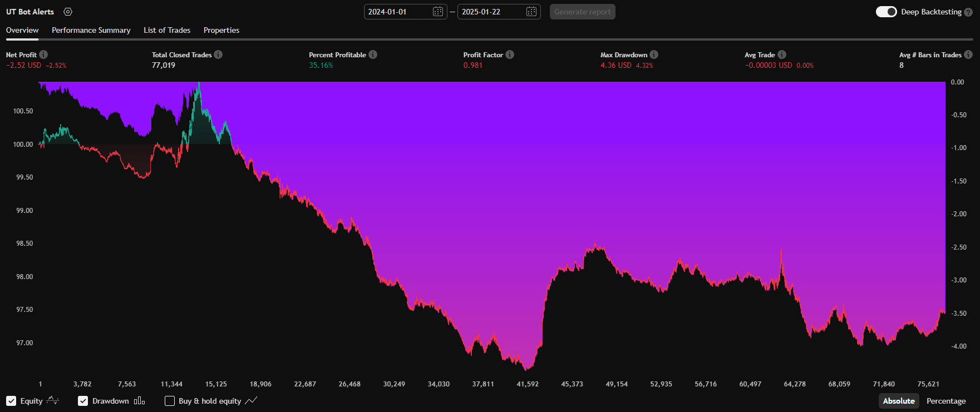Image resolution: width=980 pixels, height=412 pixels.
Task: Click the equity chart's lowest dip near trade 41,592
Action: tap(526, 369)
